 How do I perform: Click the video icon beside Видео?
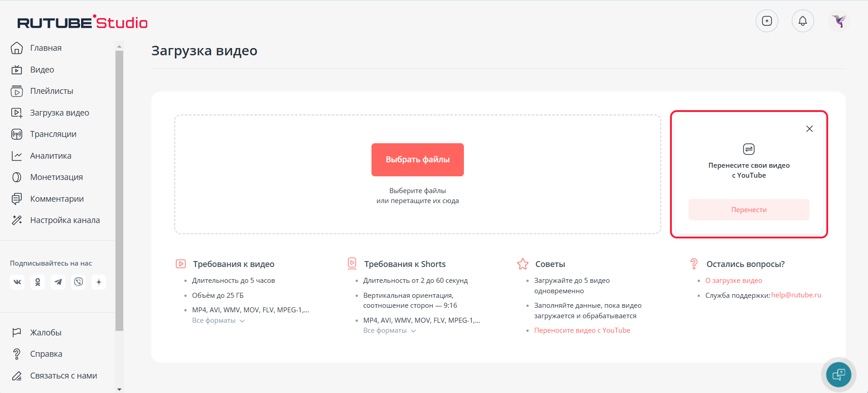17,70
